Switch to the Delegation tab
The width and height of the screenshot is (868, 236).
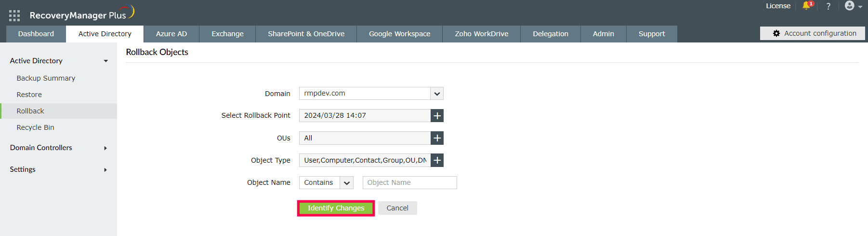click(551, 34)
